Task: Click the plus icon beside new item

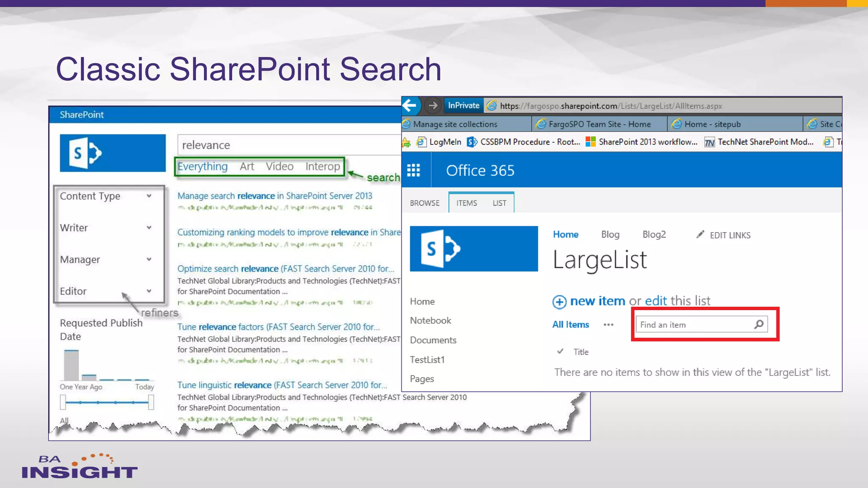Action: tap(559, 302)
